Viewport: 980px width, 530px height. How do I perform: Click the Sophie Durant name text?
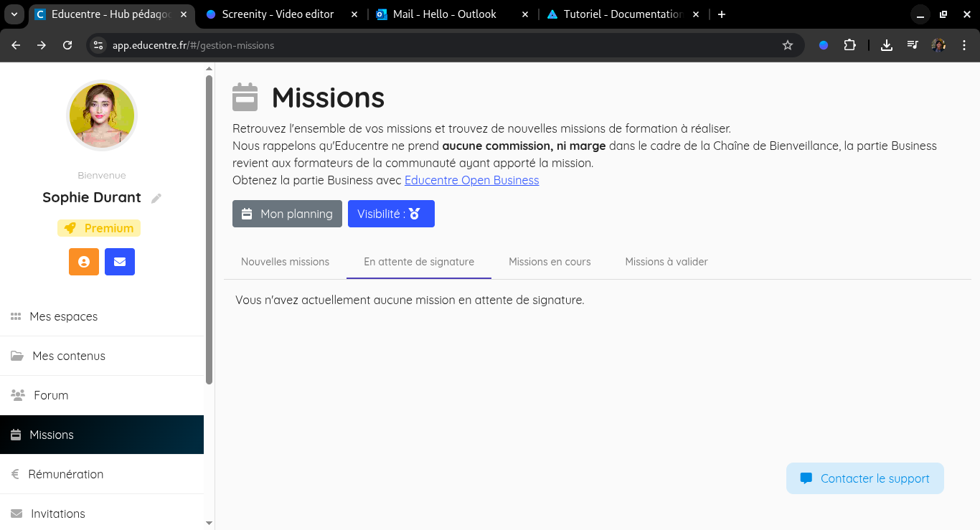click(92, 197)
